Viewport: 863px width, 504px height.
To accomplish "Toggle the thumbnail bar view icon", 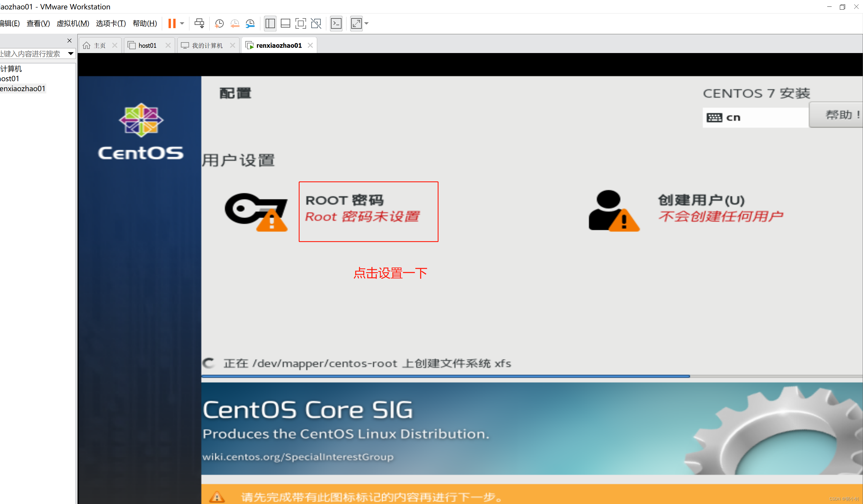I will coord(285,23).
